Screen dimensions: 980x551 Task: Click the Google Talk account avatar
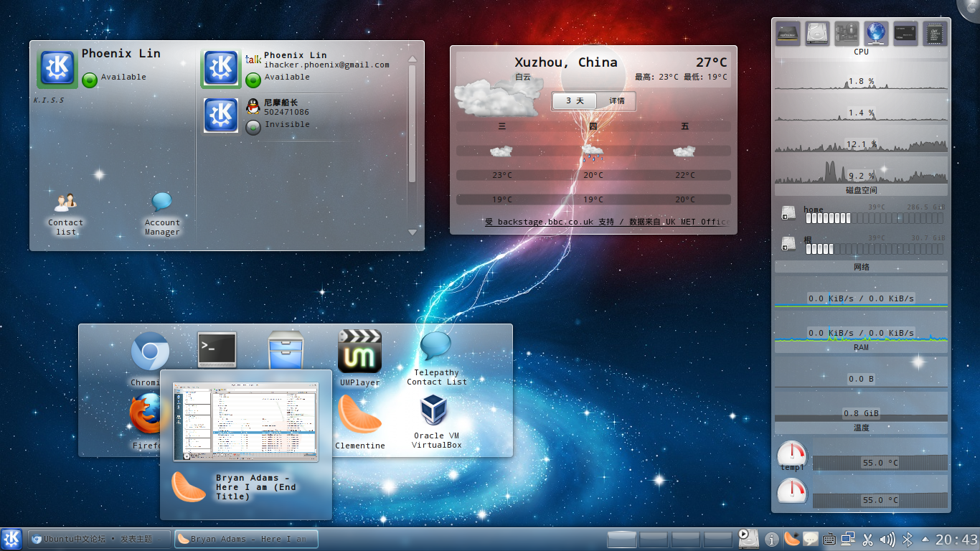tap(221, 69)
